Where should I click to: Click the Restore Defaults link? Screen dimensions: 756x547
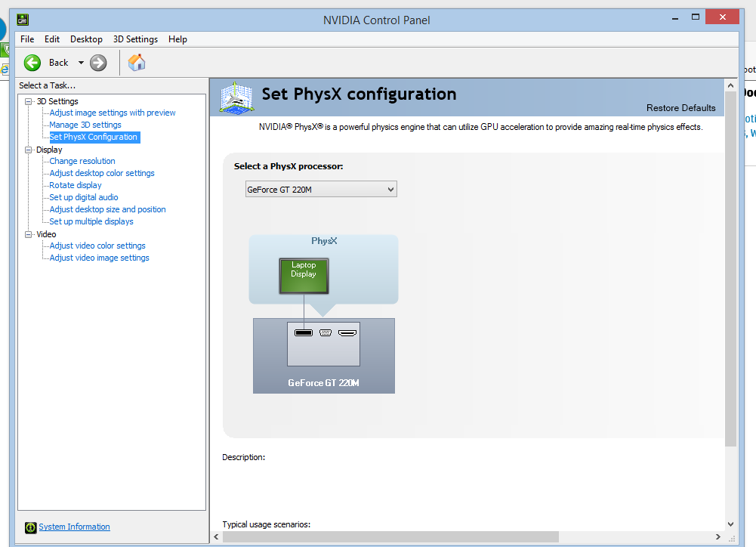(680, 108)
